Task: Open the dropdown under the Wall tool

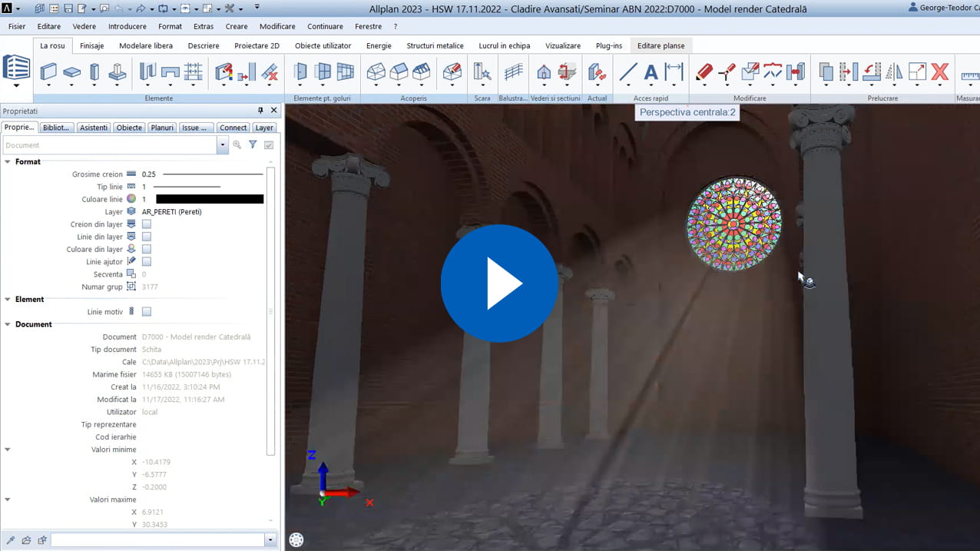Action: (x=48, y=86)
